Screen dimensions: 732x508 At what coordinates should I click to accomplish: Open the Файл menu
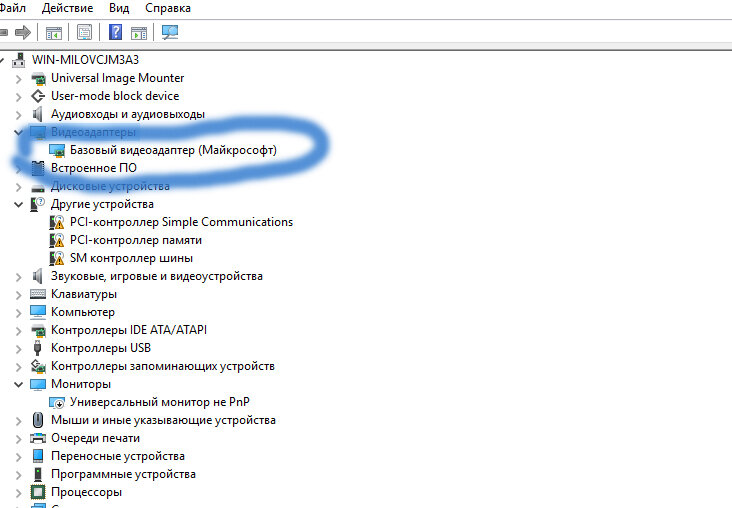(x=13, y=8)
